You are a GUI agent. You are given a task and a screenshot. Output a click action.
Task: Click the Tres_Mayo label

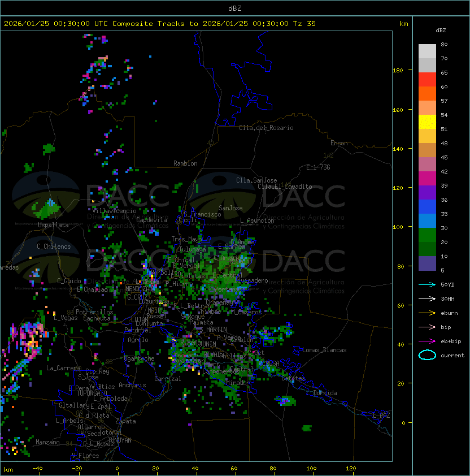186,239
